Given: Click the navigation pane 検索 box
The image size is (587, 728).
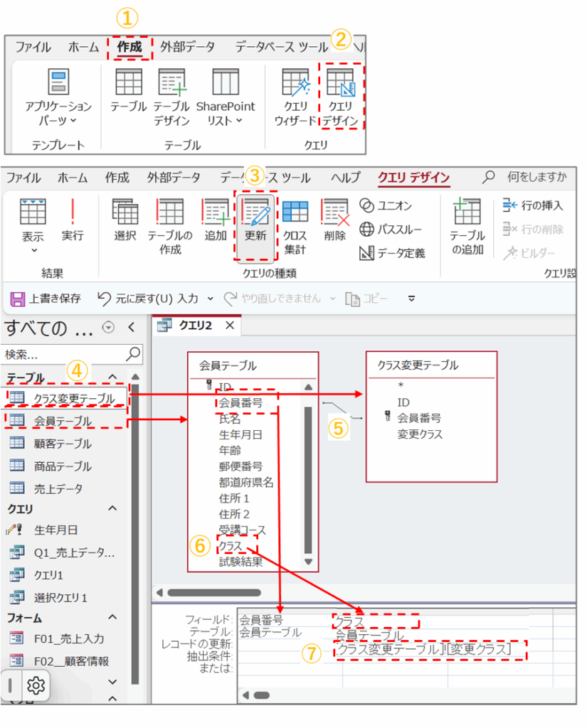Looking at the screenshot, I should [x=64, y=353].
